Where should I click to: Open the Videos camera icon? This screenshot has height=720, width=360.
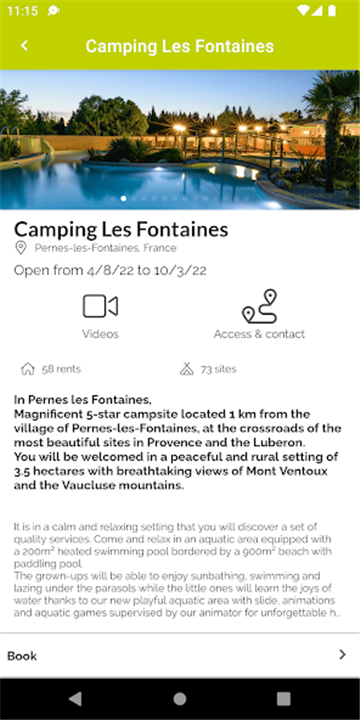pos(100,306)
